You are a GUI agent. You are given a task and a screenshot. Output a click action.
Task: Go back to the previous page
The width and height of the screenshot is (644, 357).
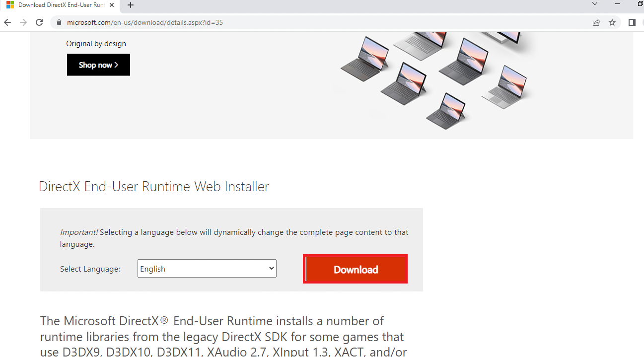[x=7, y=22]
